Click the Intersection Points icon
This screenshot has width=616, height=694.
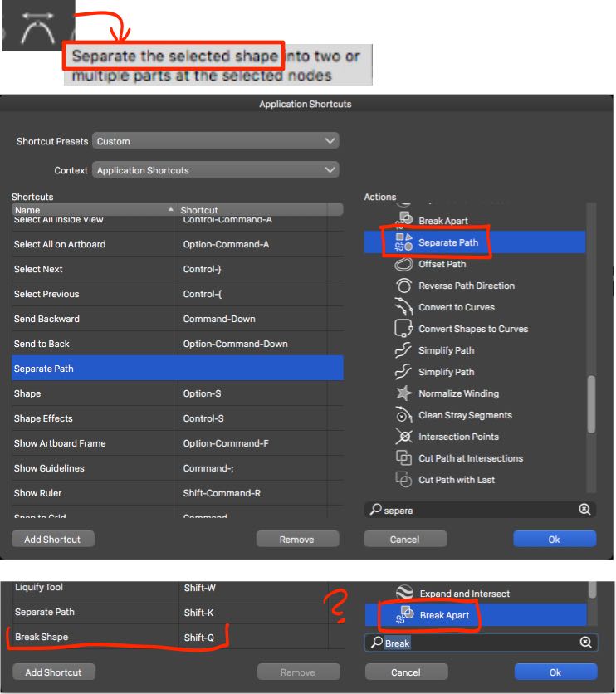403,437
